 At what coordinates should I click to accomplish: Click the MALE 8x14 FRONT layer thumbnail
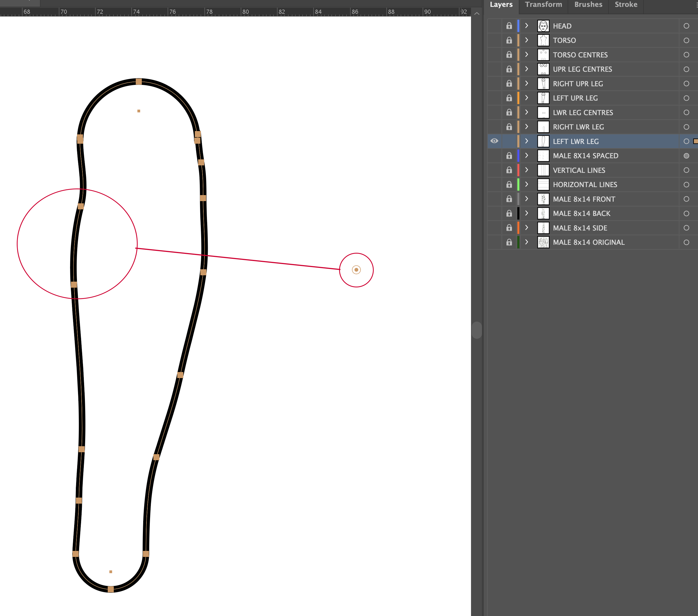pyautogui.click(x=543, y=199)
